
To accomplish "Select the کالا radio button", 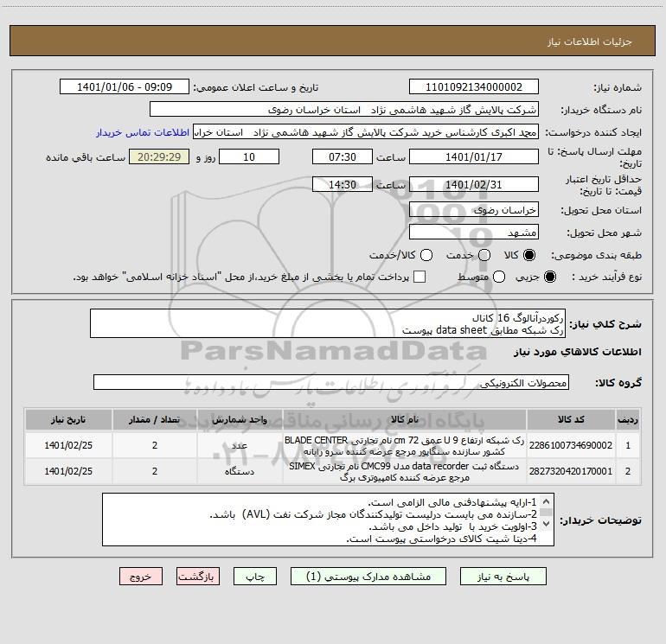I will 529,255.
